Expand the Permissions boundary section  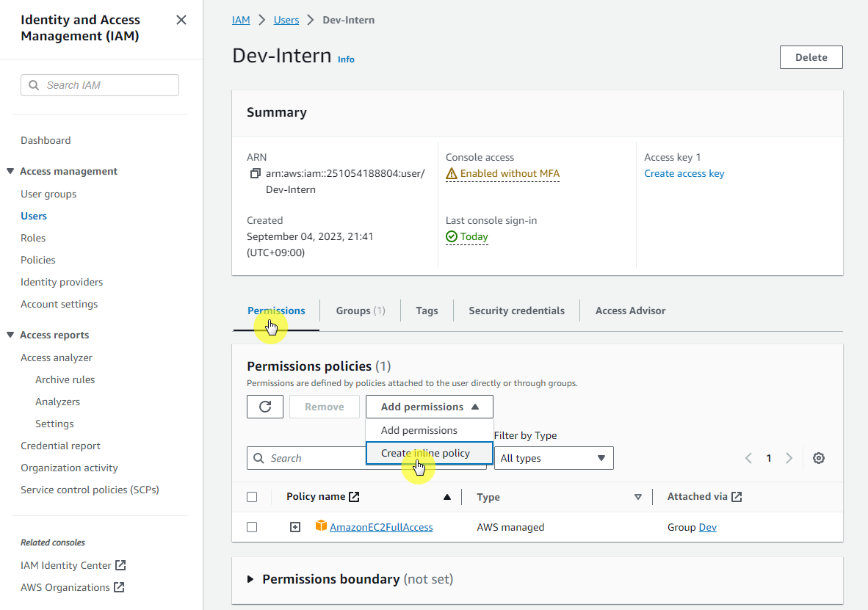point(250,579)
